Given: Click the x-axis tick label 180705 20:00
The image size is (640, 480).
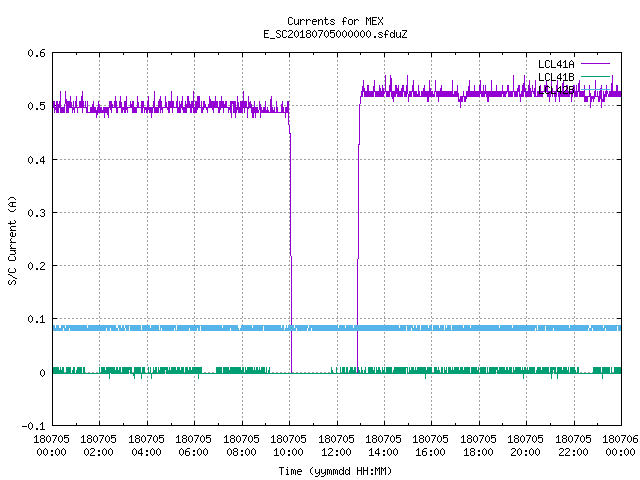Looking at the screenshot, I should coord(526,446).
